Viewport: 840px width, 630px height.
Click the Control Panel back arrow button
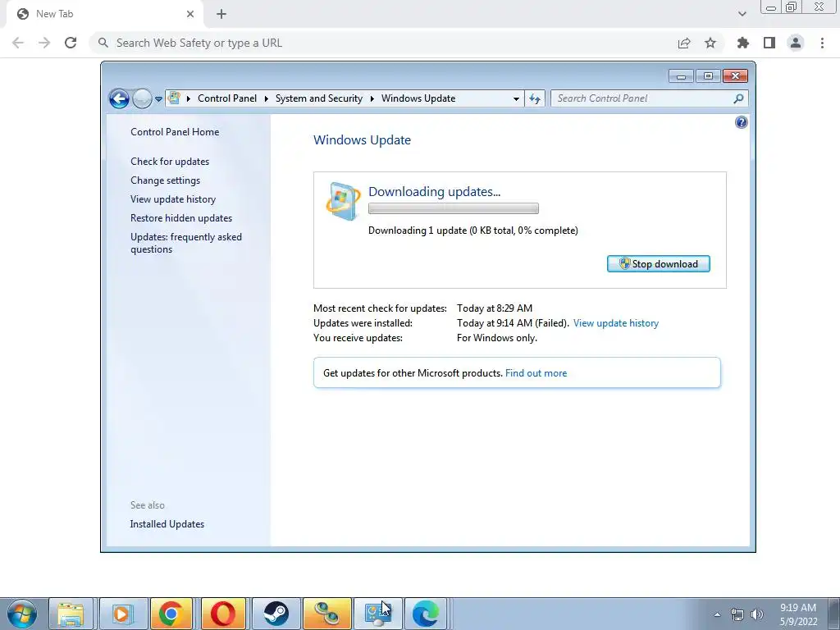119,98
